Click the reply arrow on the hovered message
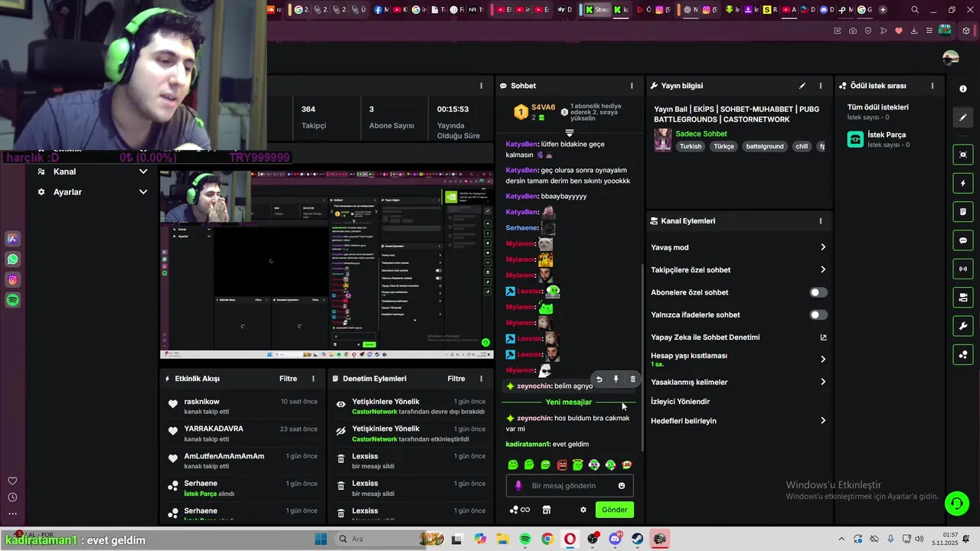 (599, 379)
